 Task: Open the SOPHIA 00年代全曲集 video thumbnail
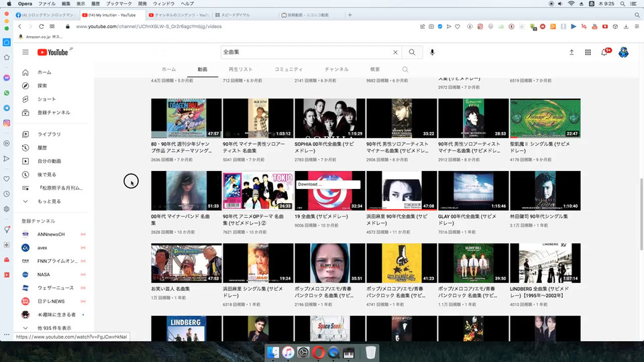(330, 118)
